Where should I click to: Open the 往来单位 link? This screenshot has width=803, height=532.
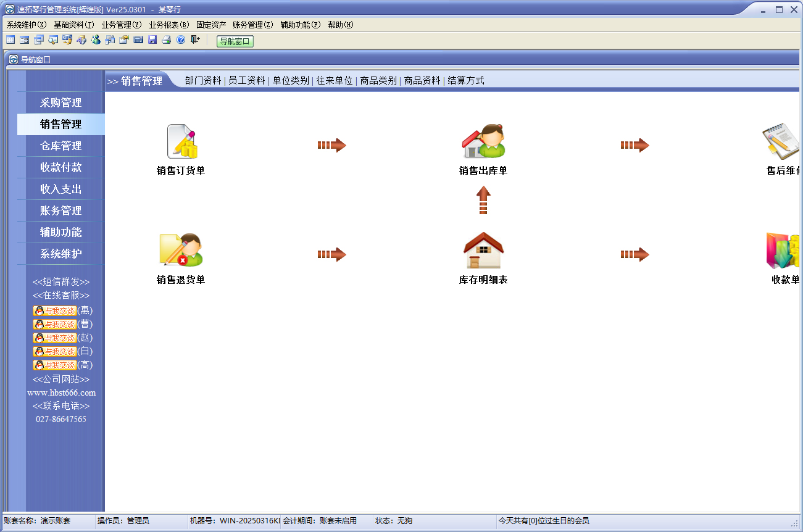tap(335, 80)
